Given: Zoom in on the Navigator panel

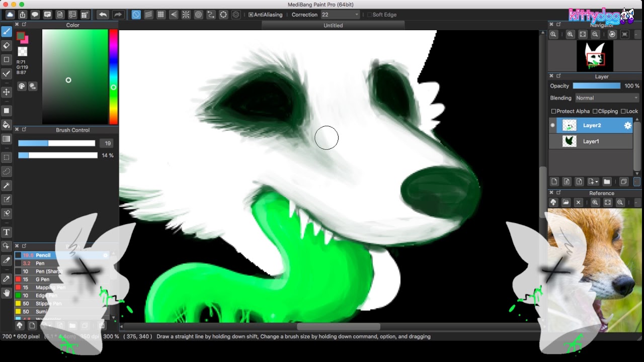Looking at the screenshot, I should (x=570, y=34).
